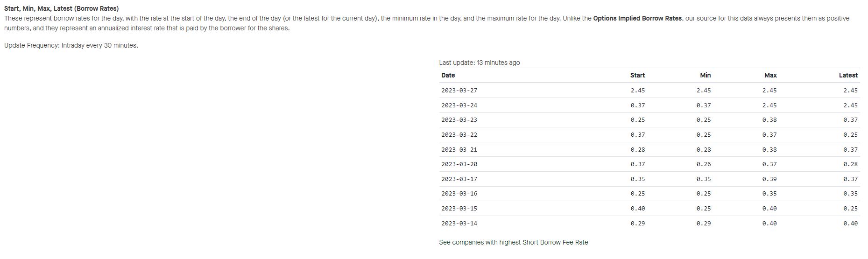
Task: Click the Max column header
Action: click(x=770, y=75)
